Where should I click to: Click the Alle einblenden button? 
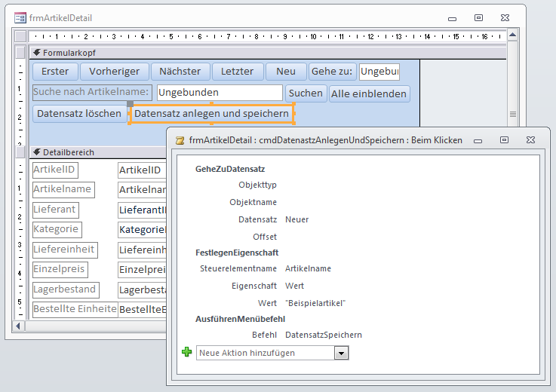pos(369,94)
